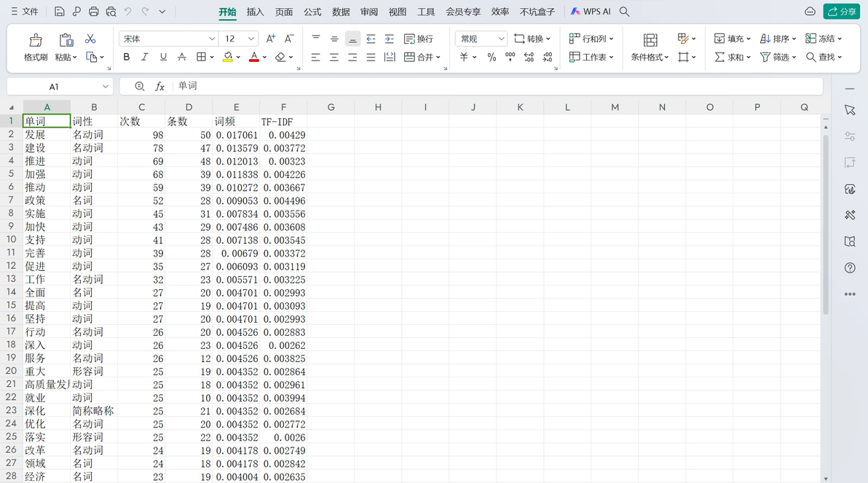Click the Undo arrow icon
The width and height of the screenshot is (868, 483).
tap(128, 12)
